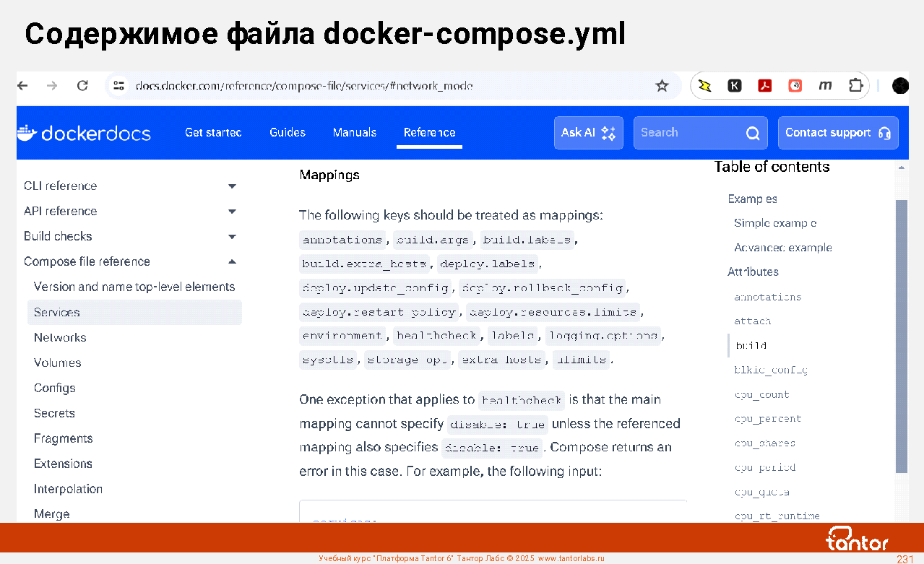Expand the Build checks section

pos(232,237)
